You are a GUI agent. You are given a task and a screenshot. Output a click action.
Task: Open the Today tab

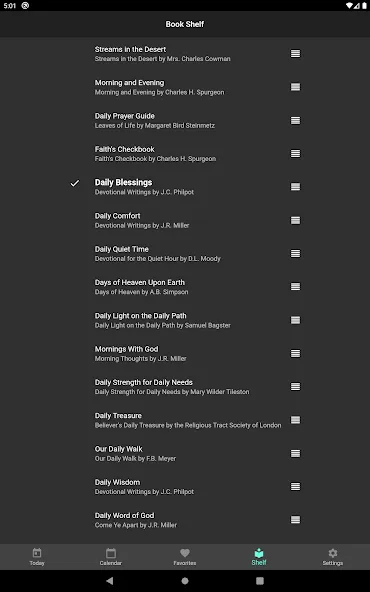click(37, 557)
